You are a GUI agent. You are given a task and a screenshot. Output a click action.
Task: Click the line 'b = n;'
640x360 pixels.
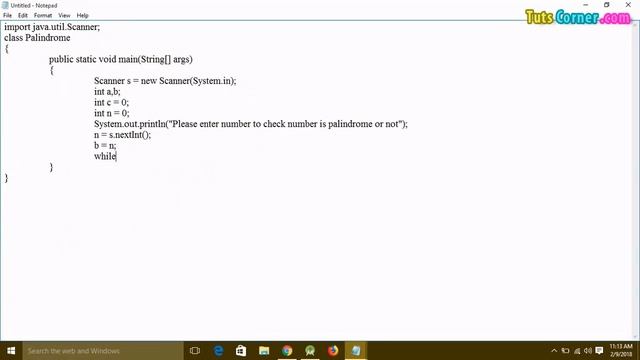(105, 145)
